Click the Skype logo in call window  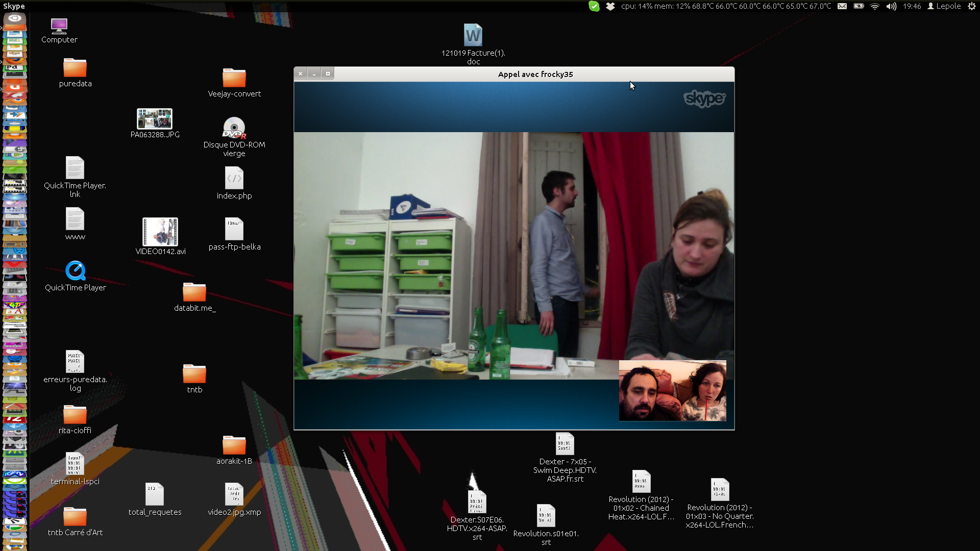pos(704,98)
